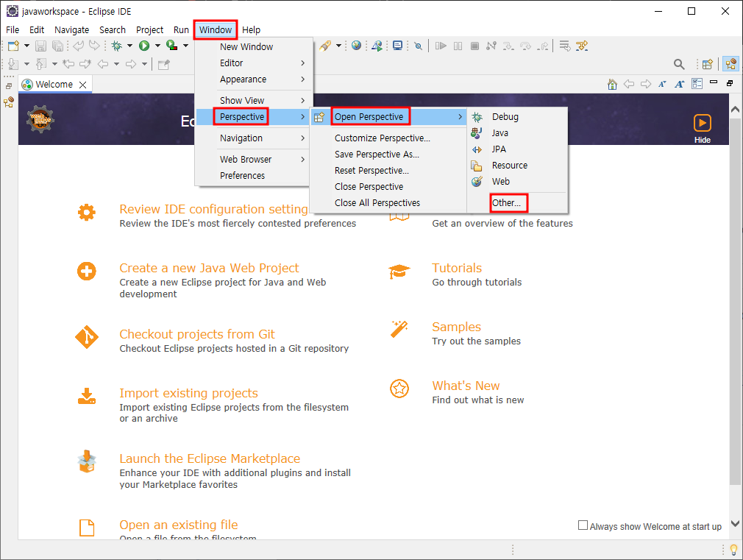
Task: Select the Welcome tab
Action: coord(54,85)
